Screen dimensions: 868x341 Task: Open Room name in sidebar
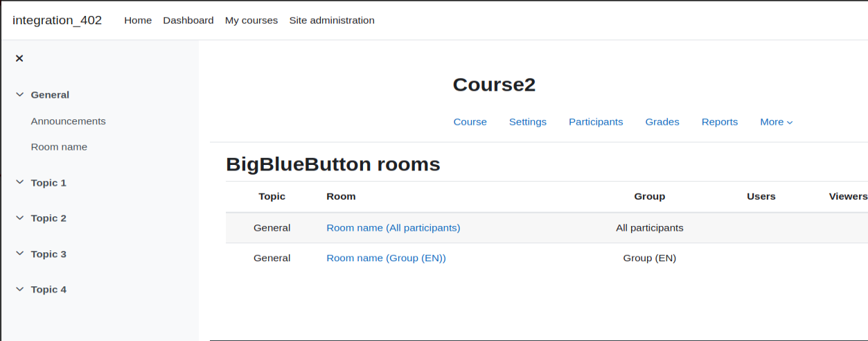point(59,147)
